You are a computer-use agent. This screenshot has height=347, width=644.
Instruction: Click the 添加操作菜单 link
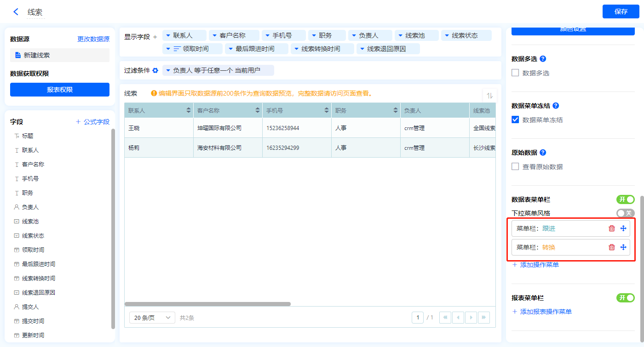click(535, 265)
